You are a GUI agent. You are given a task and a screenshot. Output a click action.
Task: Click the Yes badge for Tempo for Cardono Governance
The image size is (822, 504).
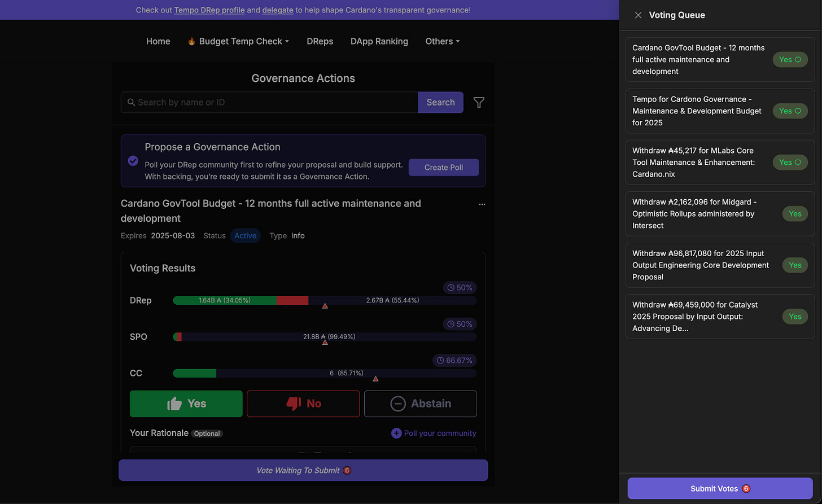click(x=790, y=111)
